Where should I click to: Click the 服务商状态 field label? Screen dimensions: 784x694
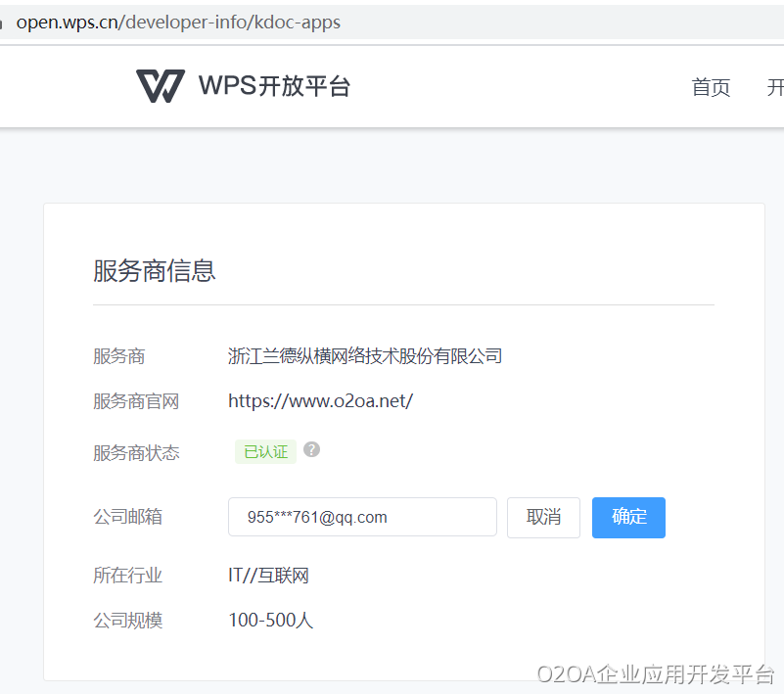136,452
